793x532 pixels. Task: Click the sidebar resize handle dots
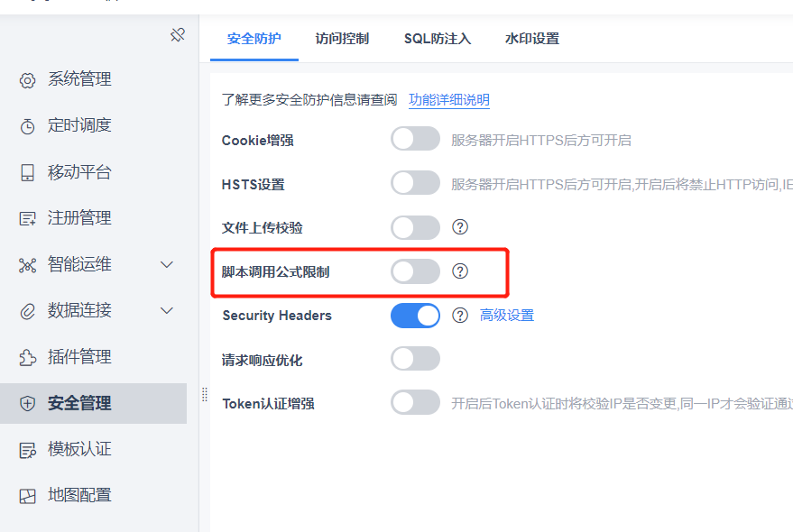(x=204, y=394)
